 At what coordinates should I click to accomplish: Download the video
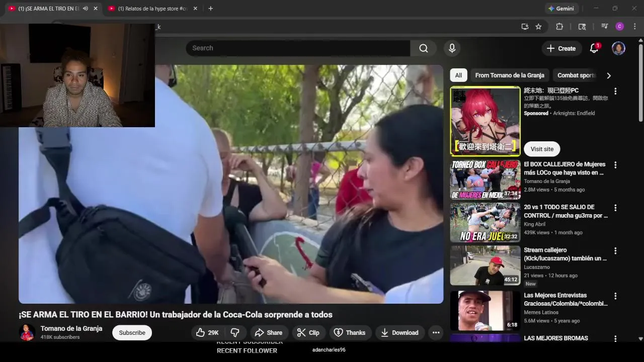399,333
